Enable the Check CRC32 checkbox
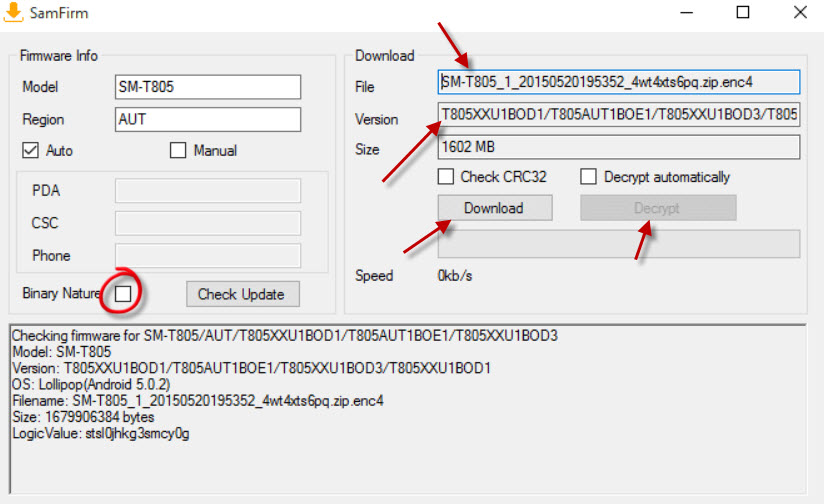The height and width of the screenshot is (504, 824). coord(446,176)
